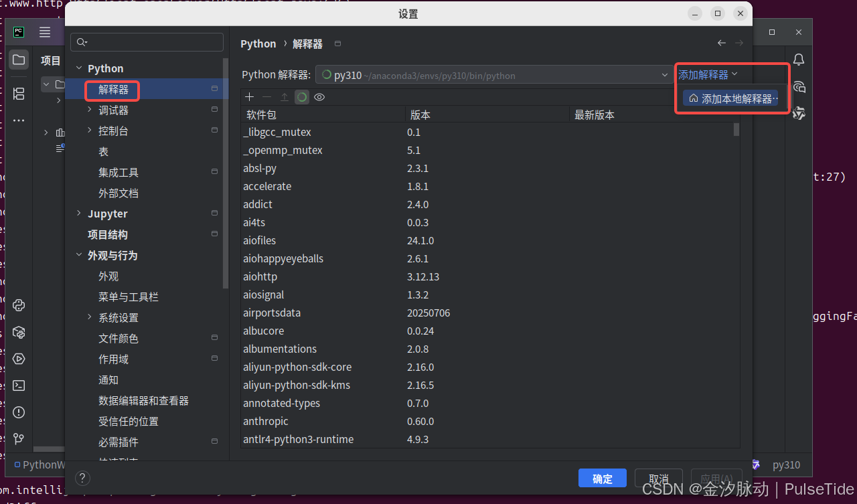Click the package table vertical scrollbar
The height and width of the screenshot is (504, 857).
pyautogui.click(x=736, y=129)
